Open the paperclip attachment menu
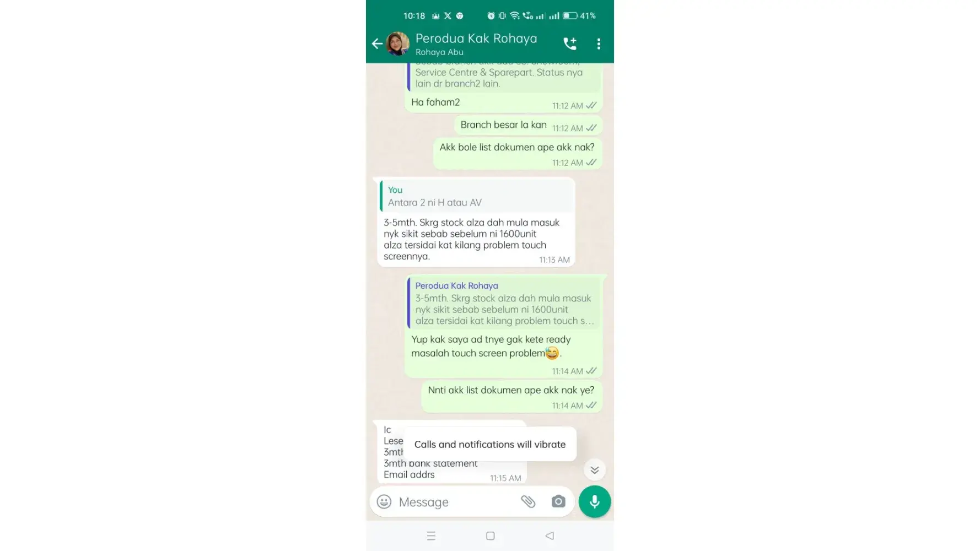 point(528,501)
